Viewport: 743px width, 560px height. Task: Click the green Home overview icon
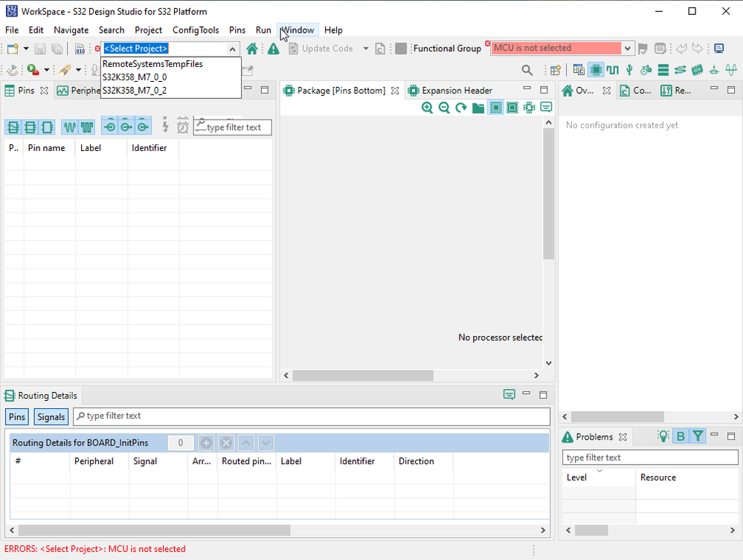pyautogui.click(x=252, y=48)
